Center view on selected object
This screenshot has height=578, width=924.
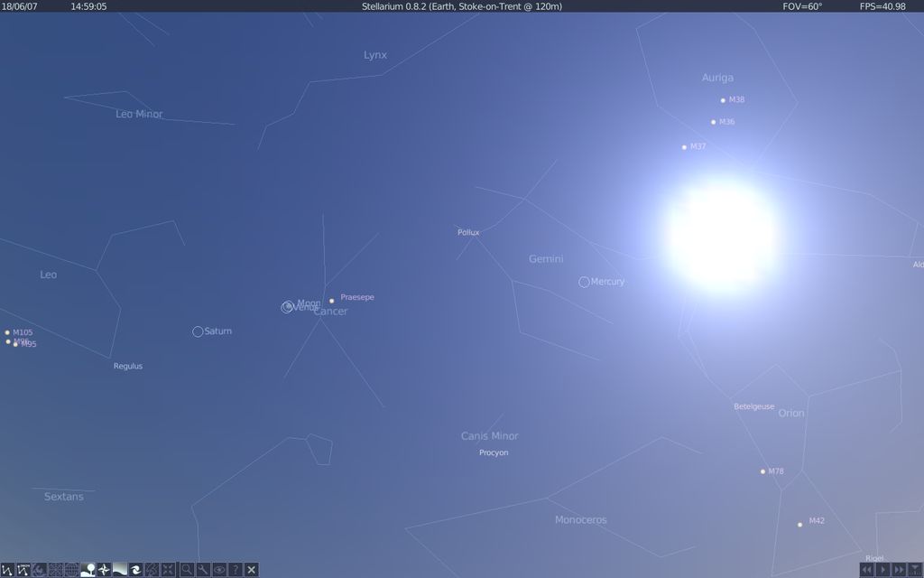169,570
